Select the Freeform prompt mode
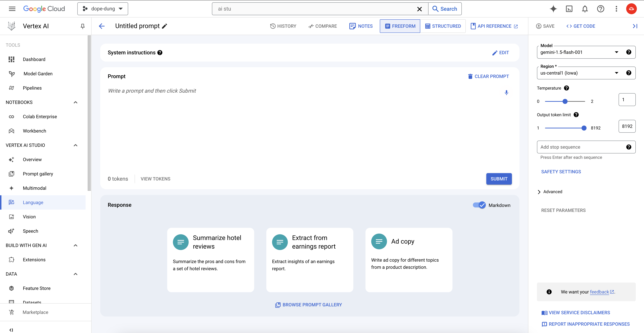Screen dimensions: 644x333 400,26
